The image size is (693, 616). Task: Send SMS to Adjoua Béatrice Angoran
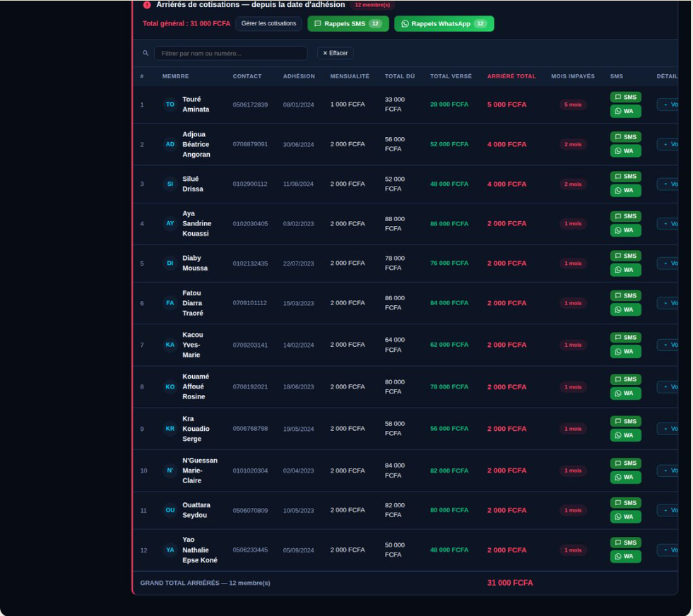[625, 137]
